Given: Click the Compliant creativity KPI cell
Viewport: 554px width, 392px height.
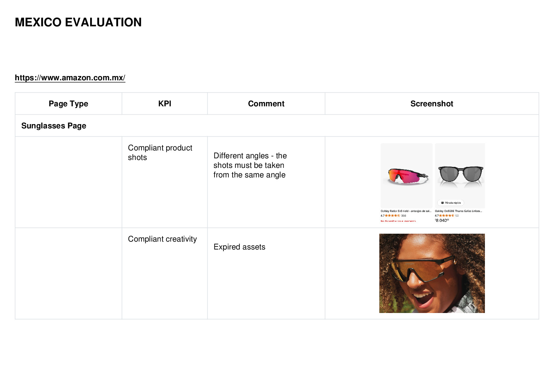Looking at the screenshot, I should (x=164, y=273).
